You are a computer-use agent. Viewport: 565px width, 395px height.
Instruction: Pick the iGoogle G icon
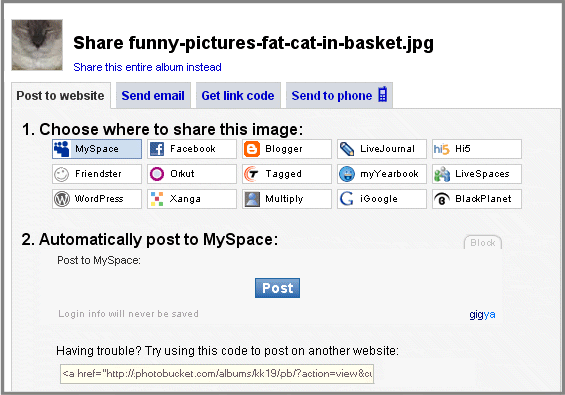click(x=346, y=199)
